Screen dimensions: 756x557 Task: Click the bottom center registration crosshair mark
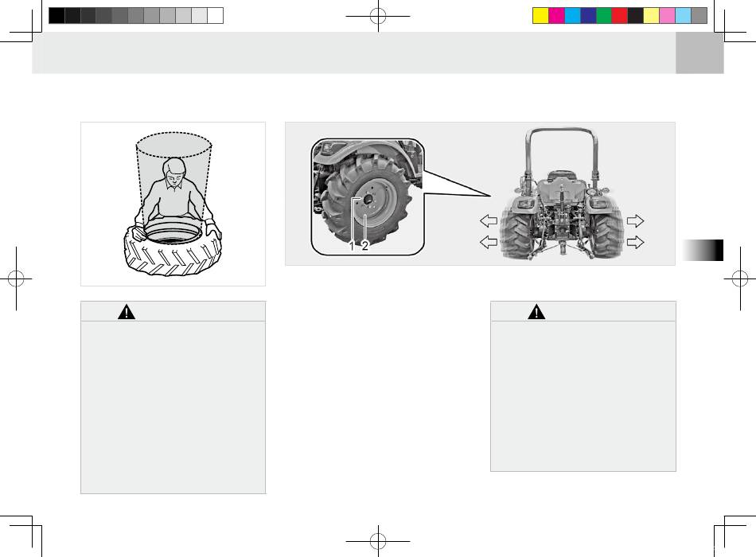point(378,541)
